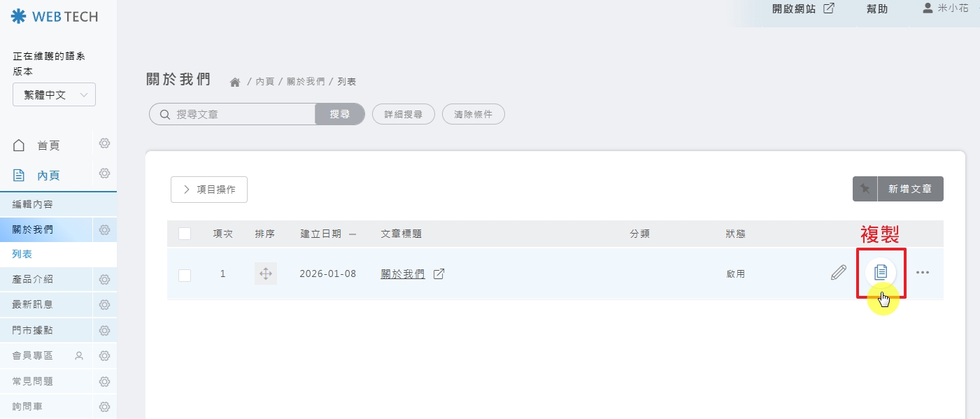Sort by 建立日期 column header

click(x=321, y=234)
